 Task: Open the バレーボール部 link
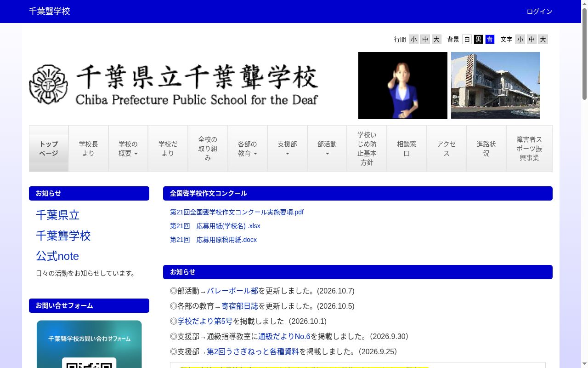click(x=232, y=291)
